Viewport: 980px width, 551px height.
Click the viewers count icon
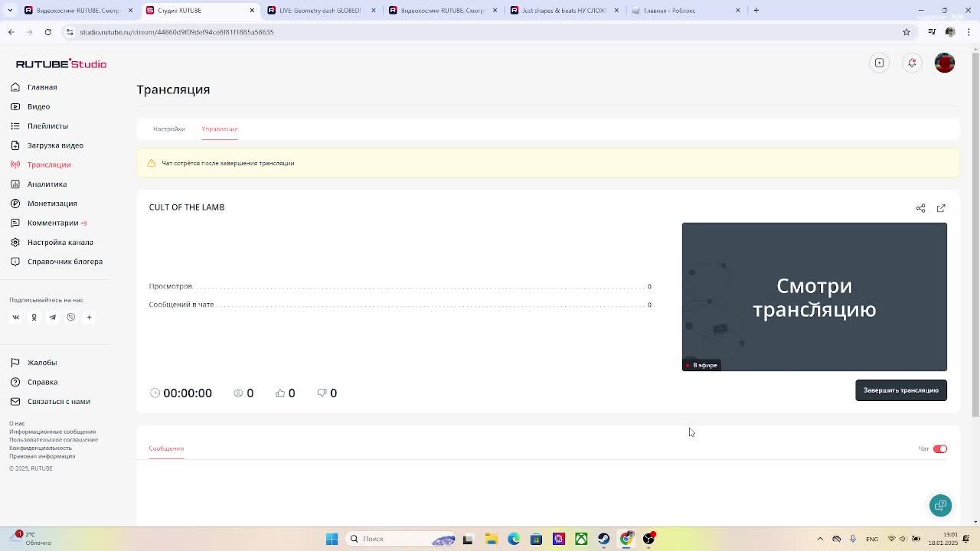point(238,393)
